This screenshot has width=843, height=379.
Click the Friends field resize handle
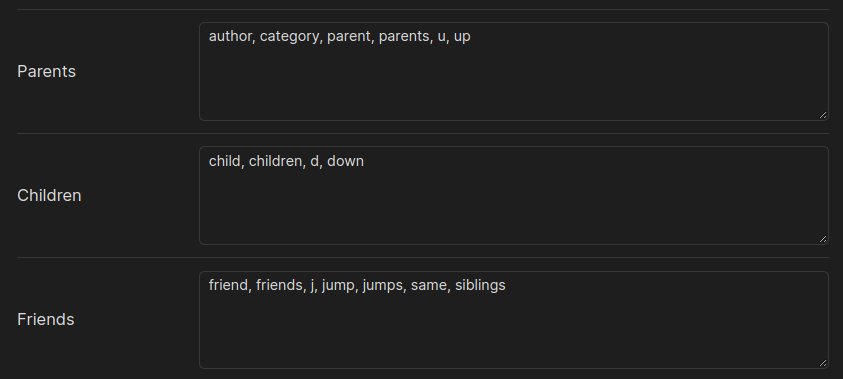tap(823, 363)
